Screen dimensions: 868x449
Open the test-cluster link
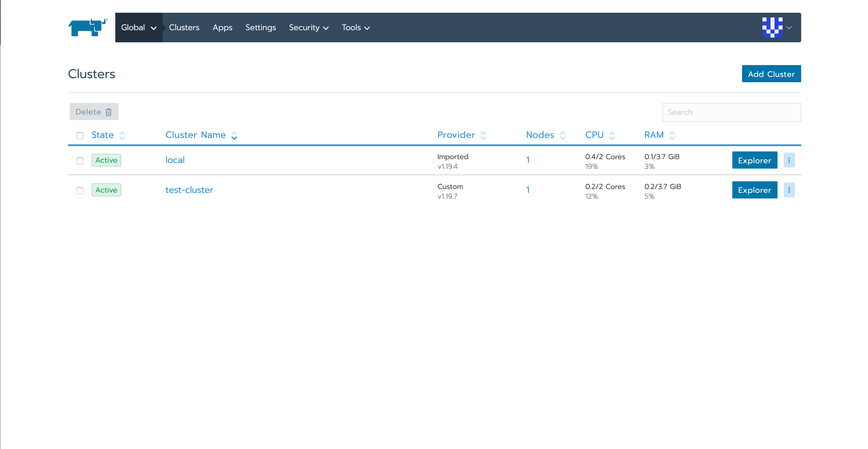coord(189,190)
